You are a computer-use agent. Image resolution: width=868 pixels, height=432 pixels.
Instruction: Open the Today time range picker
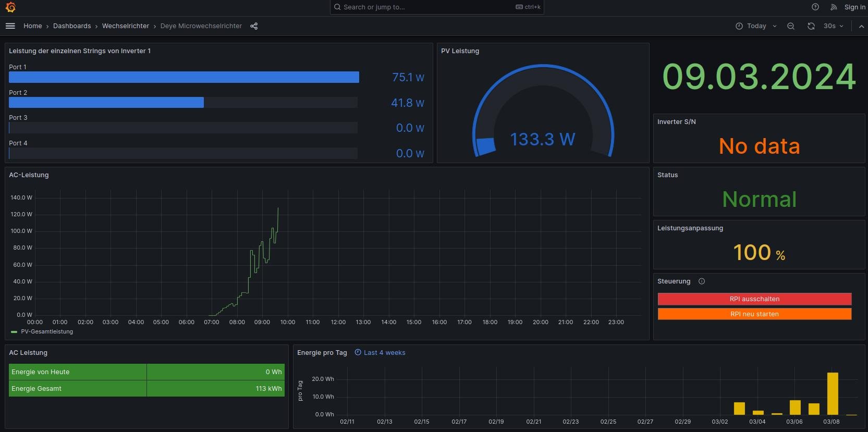pyautogui.click(x=756, y=26)
